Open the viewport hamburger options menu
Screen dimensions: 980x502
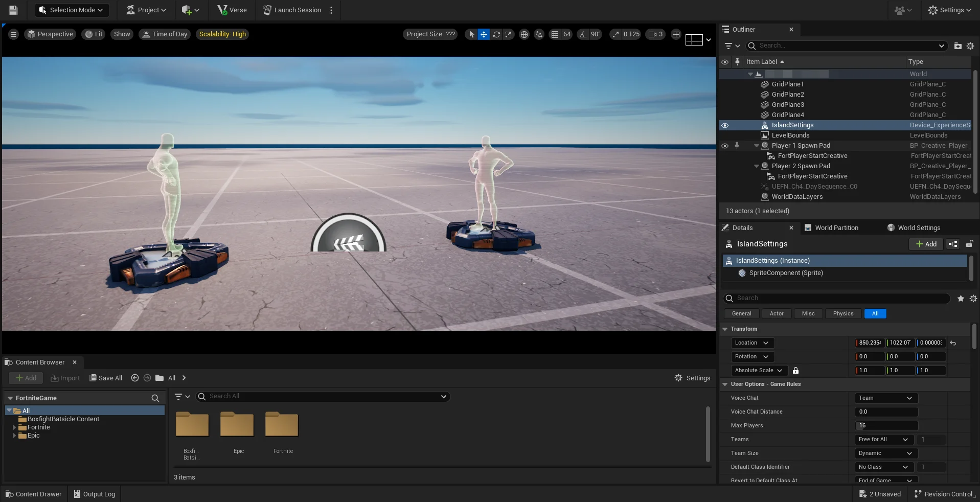13,34
